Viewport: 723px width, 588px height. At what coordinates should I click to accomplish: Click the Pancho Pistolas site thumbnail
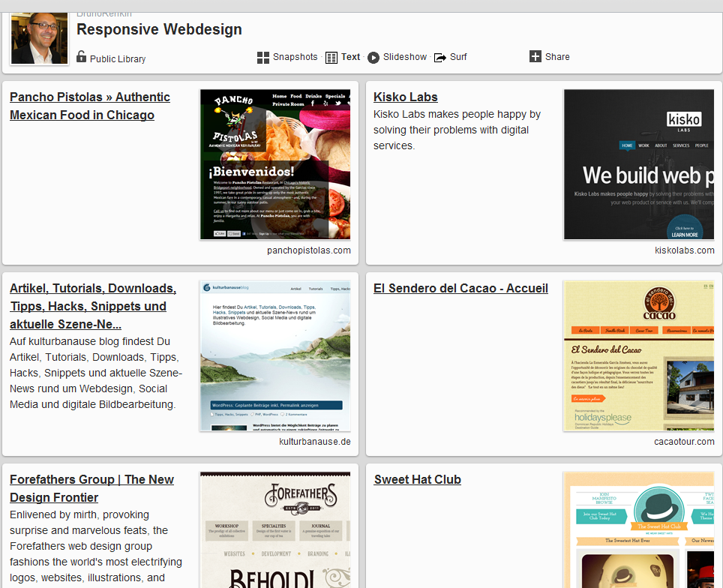tap(274, 165)
